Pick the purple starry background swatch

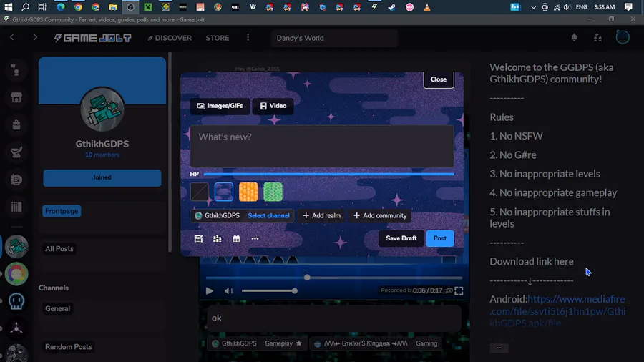tap(224, 192)
